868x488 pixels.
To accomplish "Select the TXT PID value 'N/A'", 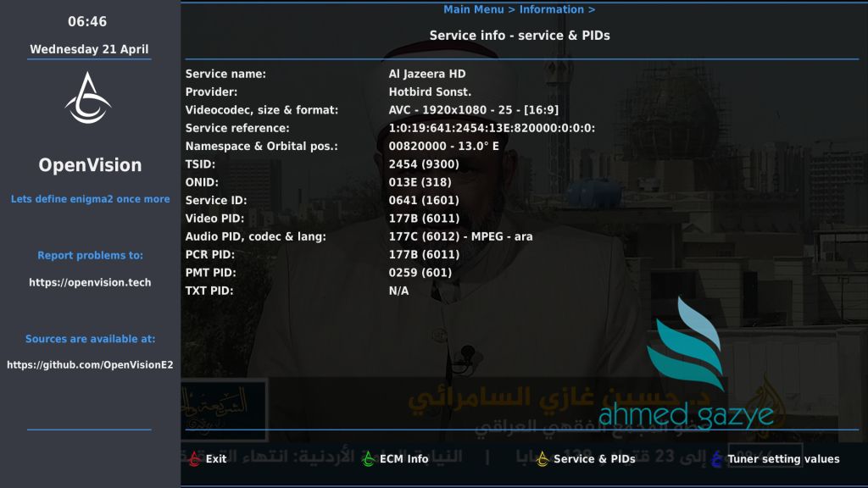I will coord(398,291).
